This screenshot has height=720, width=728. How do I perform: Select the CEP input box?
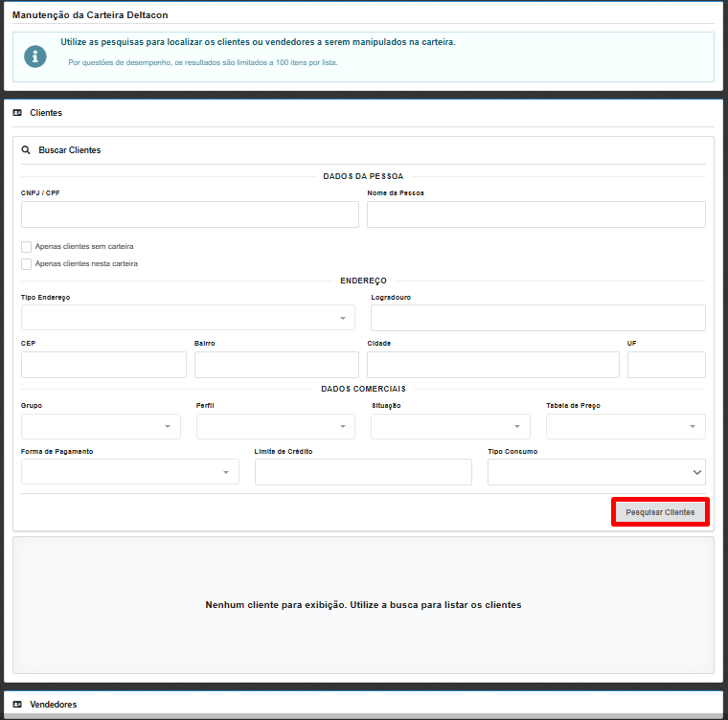(103, 365)
